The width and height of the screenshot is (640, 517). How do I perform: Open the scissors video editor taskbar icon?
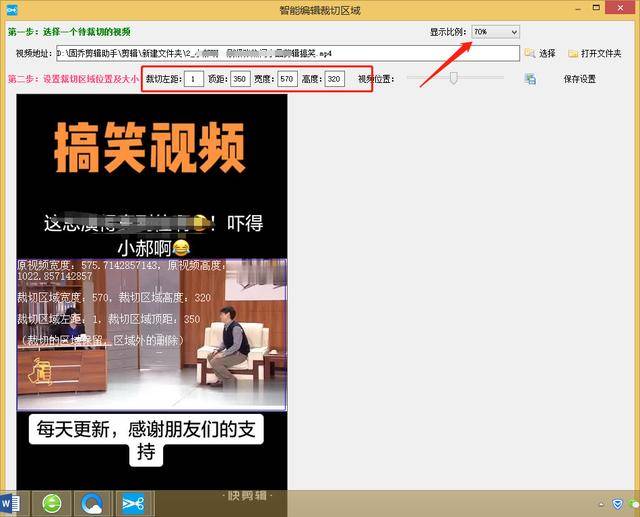coord(133,504)
